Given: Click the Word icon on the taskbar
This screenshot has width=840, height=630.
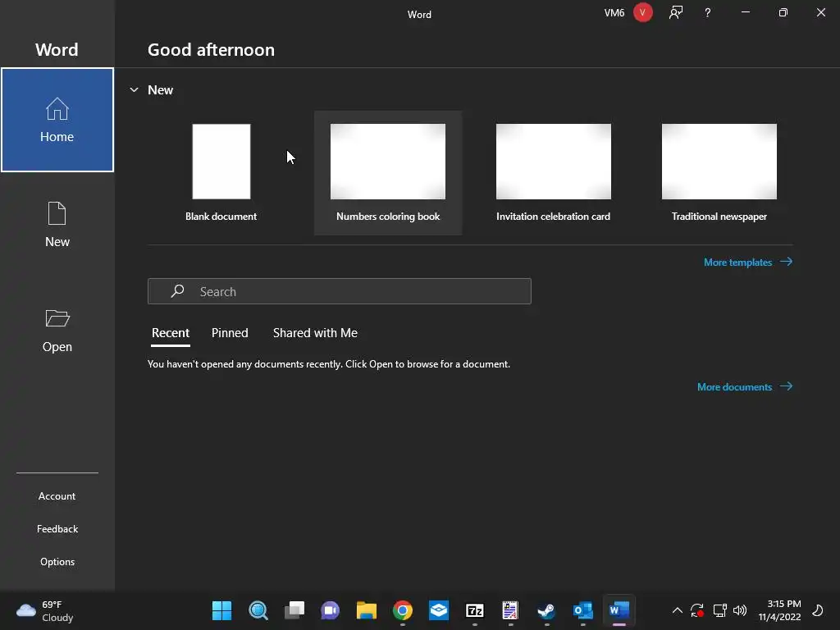Looking at the screenshot, I should (x=619, y=610).
